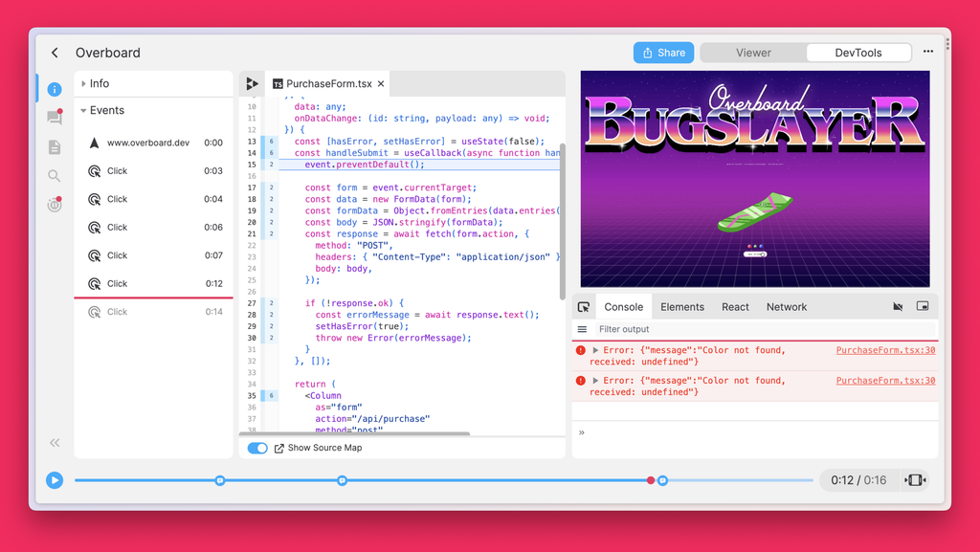980x552 pixels.
Task: Select the element picker tool beside Console
Action: tap(585, 306)
